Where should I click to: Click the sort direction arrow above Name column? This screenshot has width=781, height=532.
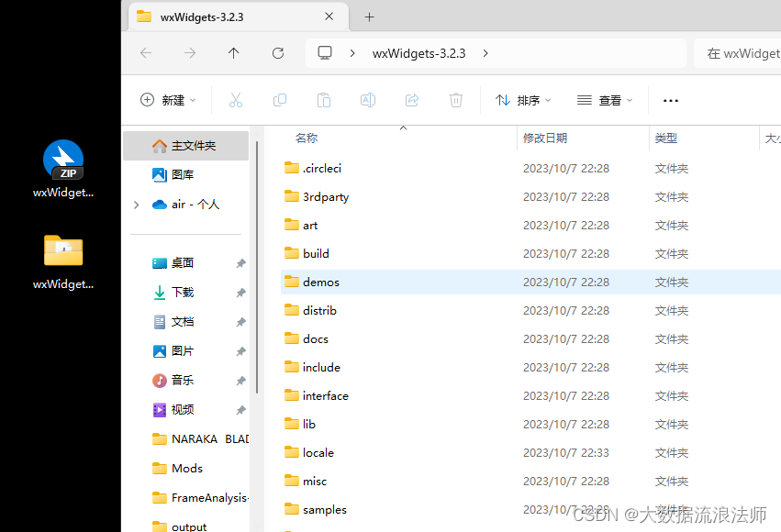point(404,128)
